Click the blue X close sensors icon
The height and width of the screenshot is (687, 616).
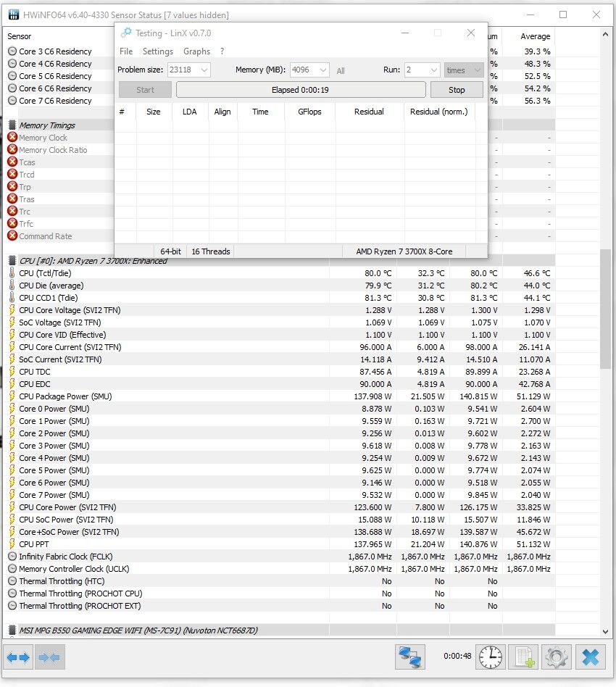pyautogui.click(x=591, y=657)
